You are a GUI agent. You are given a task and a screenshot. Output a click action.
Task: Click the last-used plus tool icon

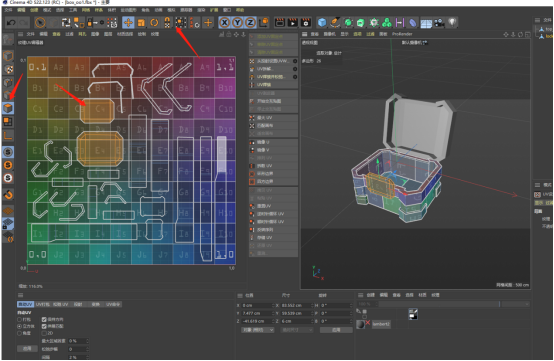click(x=208, y=23)
